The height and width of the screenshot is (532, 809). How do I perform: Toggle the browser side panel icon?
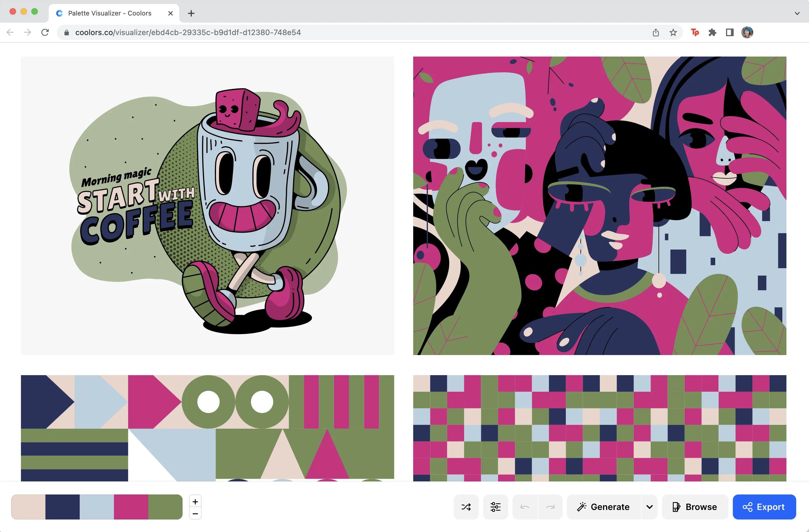(x=730, y=32)
